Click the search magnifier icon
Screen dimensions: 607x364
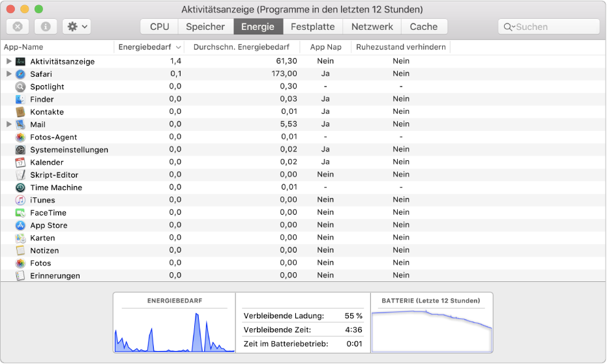tap(508, 27)
